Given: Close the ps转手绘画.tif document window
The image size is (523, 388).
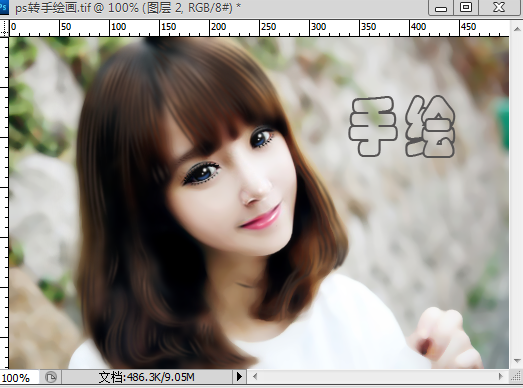Looking at the screenshot, I should [x=499, y=7].
